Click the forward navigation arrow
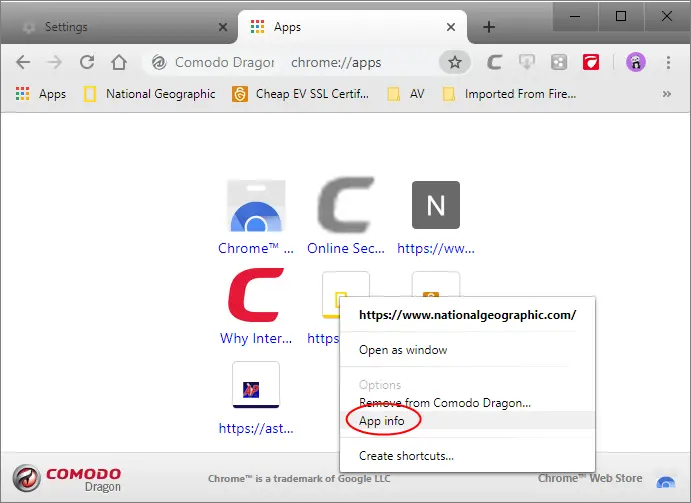 (55, 62)
